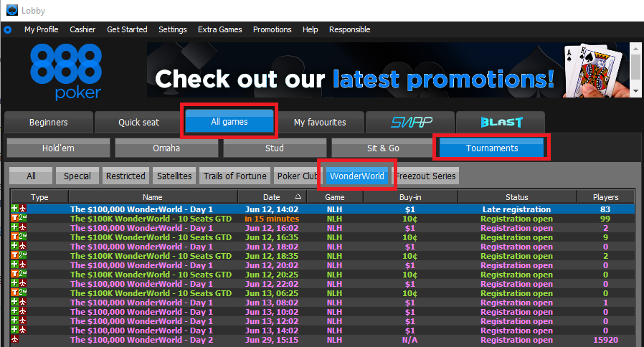Open the Cashier menu
Screen dimensions: 644x347
82,29
